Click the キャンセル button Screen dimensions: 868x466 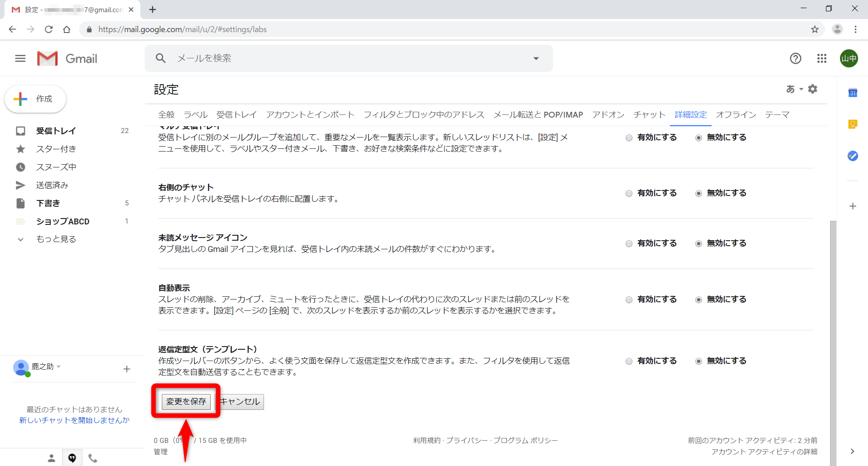click(240, 402)
